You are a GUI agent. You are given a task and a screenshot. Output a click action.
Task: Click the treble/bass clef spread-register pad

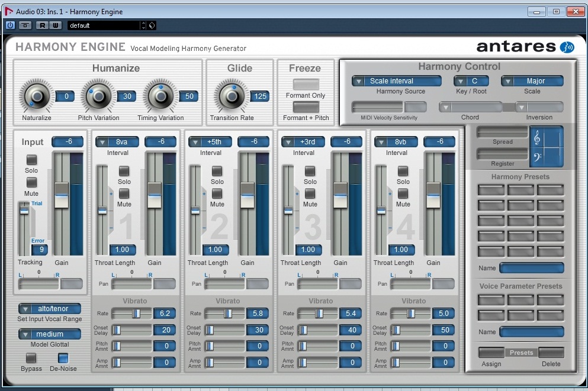[547, 147]
